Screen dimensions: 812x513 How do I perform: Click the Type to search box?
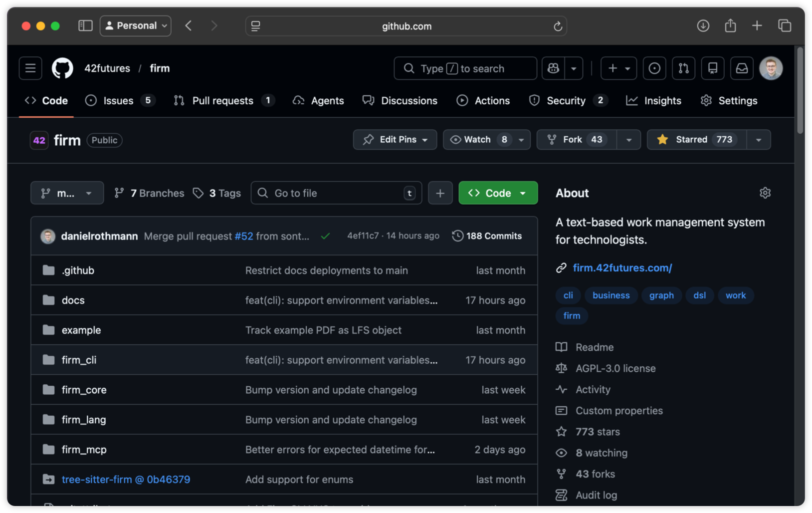click(x=465, y=68)
